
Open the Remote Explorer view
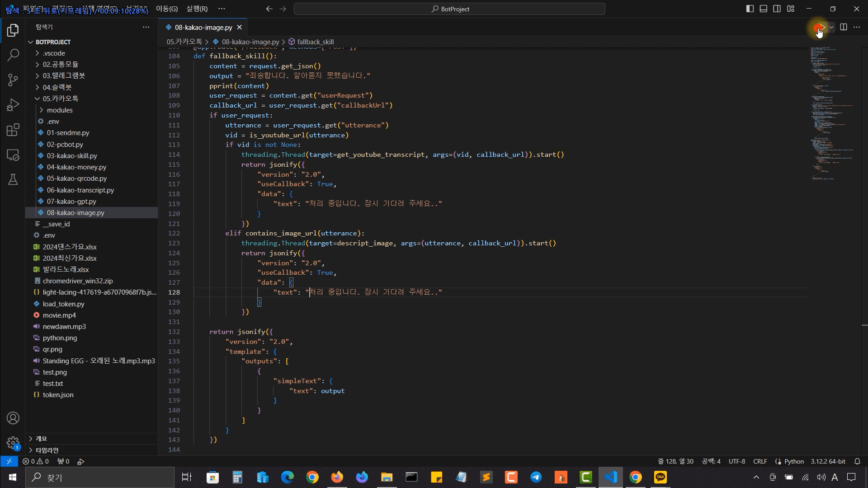(x=13, y=155)
